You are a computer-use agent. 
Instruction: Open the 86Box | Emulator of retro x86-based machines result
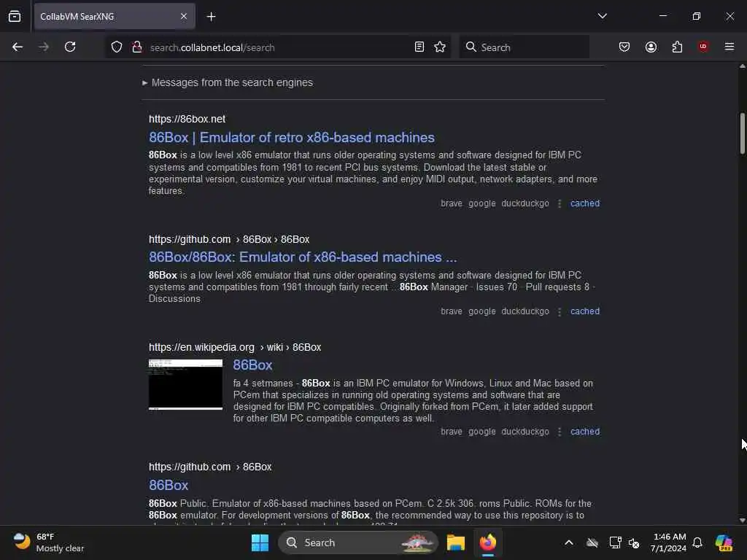(292, 138)
